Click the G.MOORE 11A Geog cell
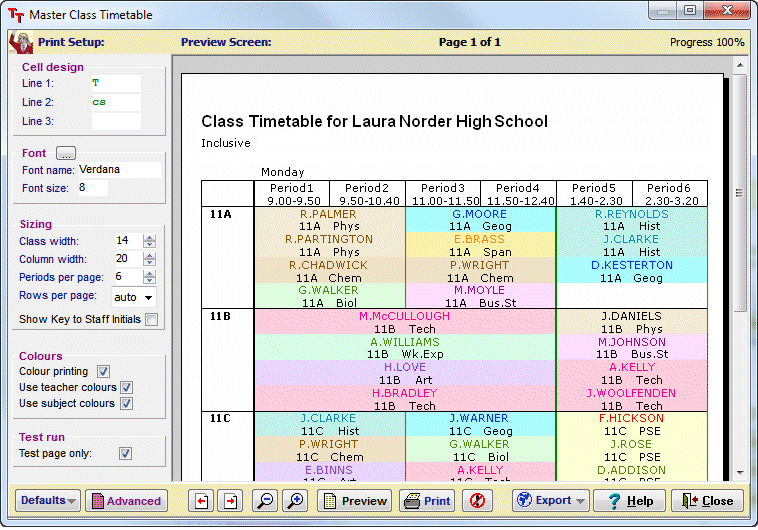This screenshot has width=758, height=530. coord(480,220)
